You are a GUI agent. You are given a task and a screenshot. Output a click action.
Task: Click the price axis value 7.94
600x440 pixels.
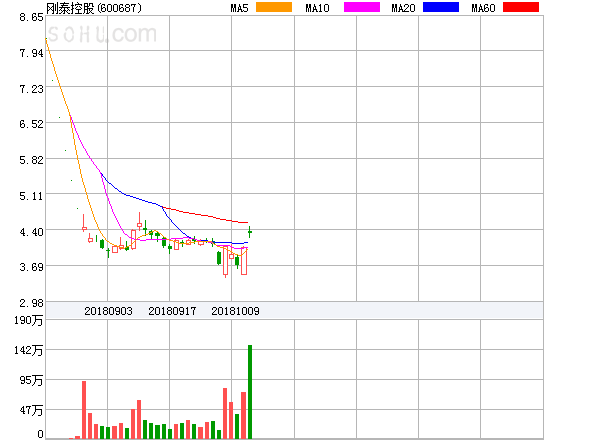coord(31,53)
